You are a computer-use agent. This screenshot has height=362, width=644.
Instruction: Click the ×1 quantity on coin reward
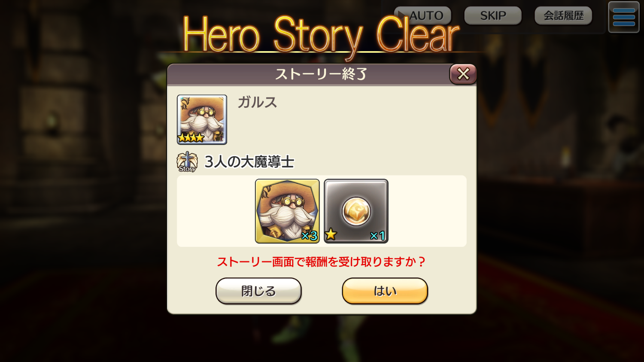[x=377, y=236]
